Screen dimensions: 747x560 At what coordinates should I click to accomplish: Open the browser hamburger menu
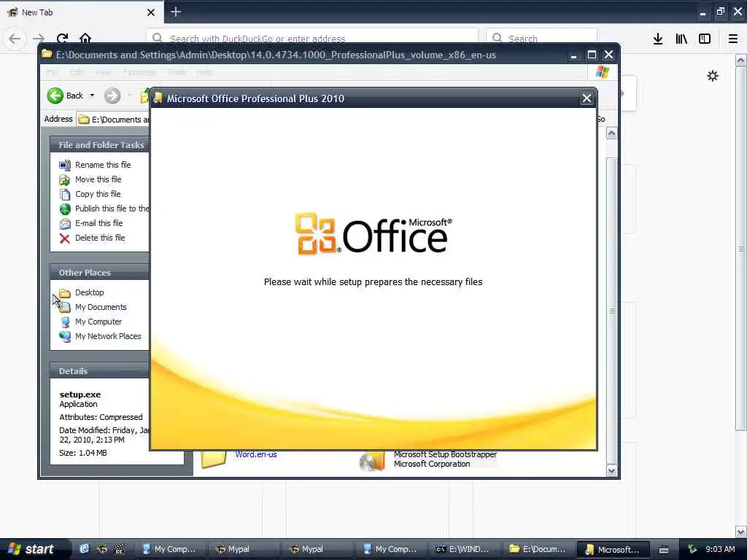(x=733, y=39)
